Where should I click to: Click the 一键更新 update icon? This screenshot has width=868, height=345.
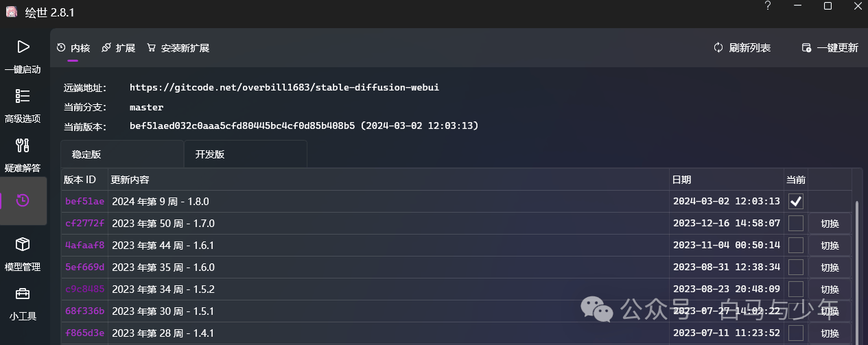point(807,48)
